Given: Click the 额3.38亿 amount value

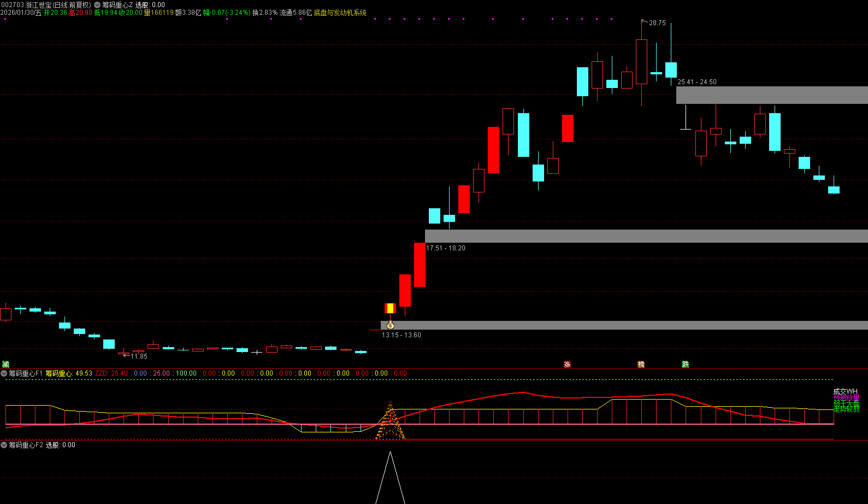Looking at the screenshot, I should pyautogui.click(x=188, y=13).
